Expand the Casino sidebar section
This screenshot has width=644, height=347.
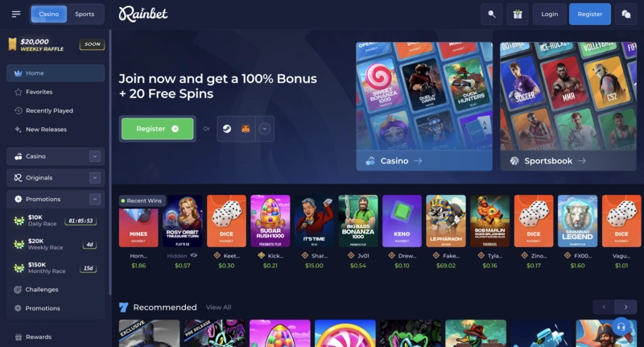click(x=95, y=156)
